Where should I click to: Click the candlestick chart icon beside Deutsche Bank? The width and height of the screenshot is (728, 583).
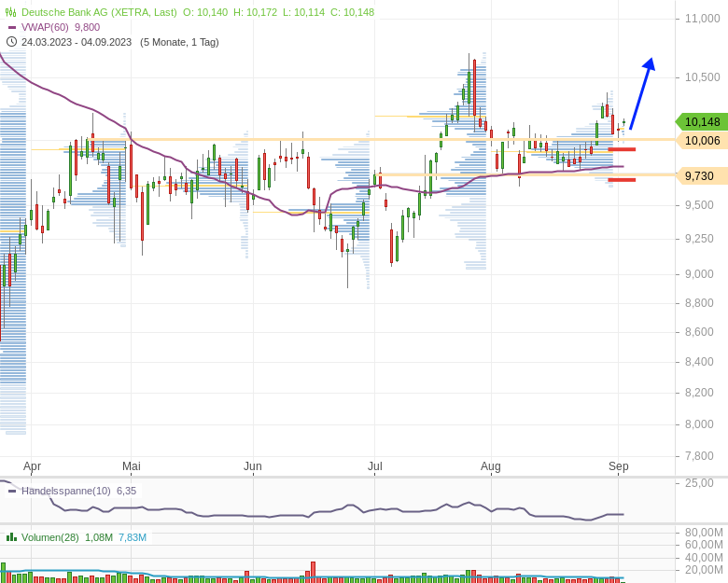tap(10, 12)
